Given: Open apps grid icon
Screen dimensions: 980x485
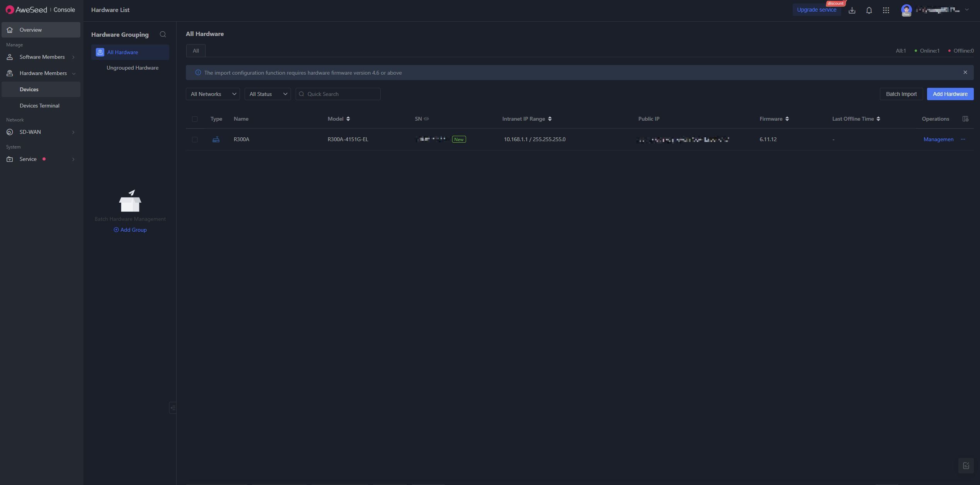Looking at the screenshot, I should (886, 10).
